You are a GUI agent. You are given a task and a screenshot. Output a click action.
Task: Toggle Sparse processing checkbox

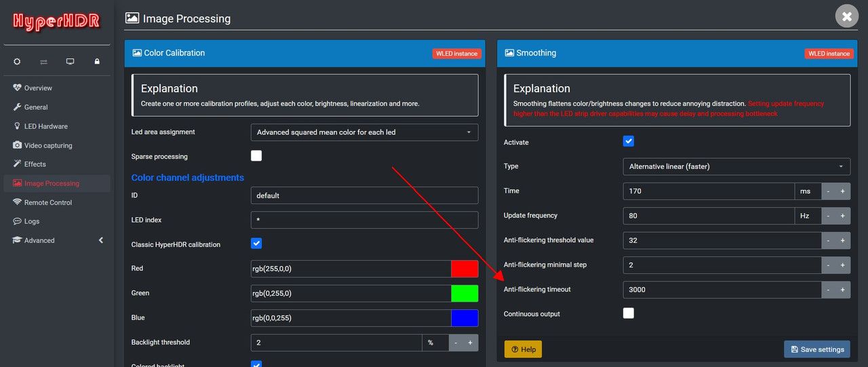point(256,156)
